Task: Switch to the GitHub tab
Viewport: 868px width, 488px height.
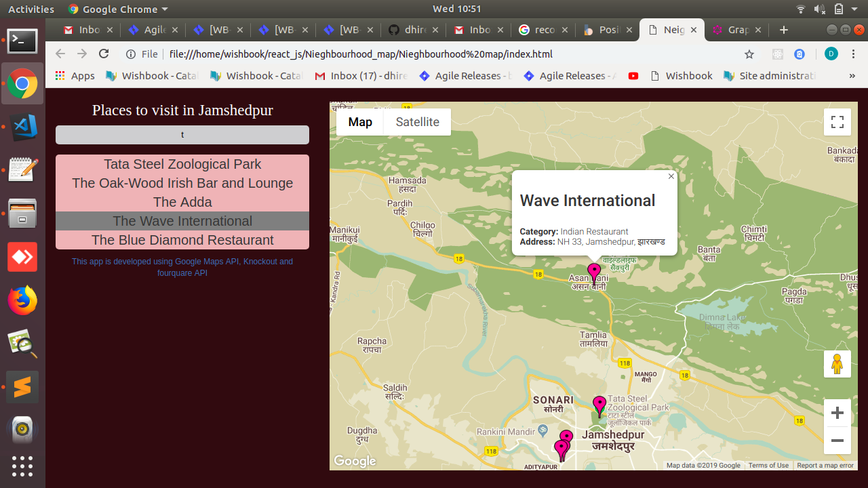Action: [413, 30]
